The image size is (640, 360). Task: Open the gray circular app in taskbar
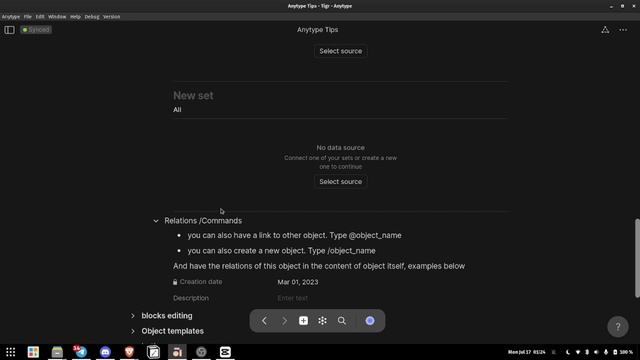[201, 352]
